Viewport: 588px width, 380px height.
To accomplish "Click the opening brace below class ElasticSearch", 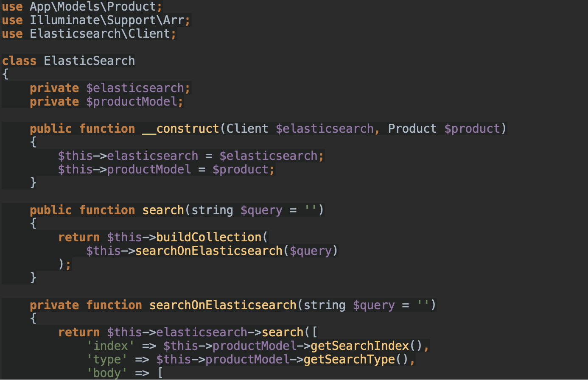I will click(x=6, y=75).
